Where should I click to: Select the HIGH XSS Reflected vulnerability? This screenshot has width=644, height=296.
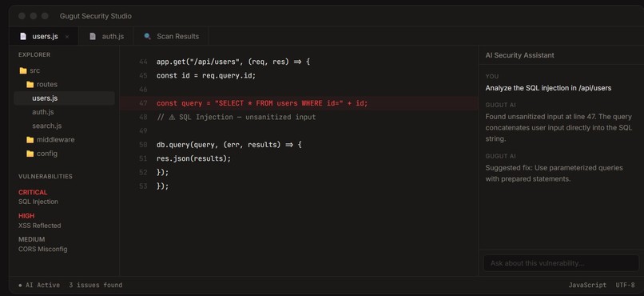click(x=39, y=221)
